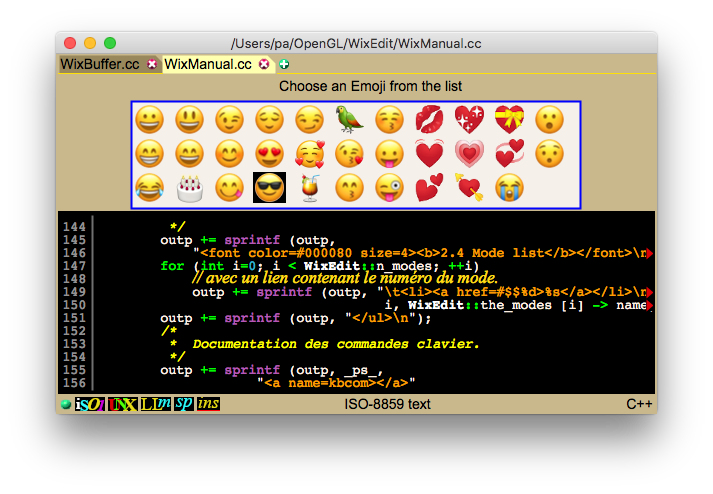Click the red overflow arrow on line 149
The image size is (713, 494).
[x=650, y=292]
